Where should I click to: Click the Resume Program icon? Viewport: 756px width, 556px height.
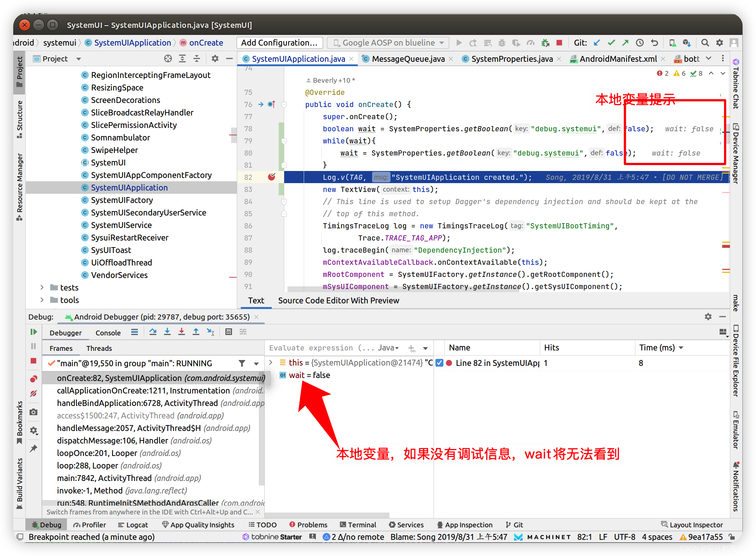(33, 332)
